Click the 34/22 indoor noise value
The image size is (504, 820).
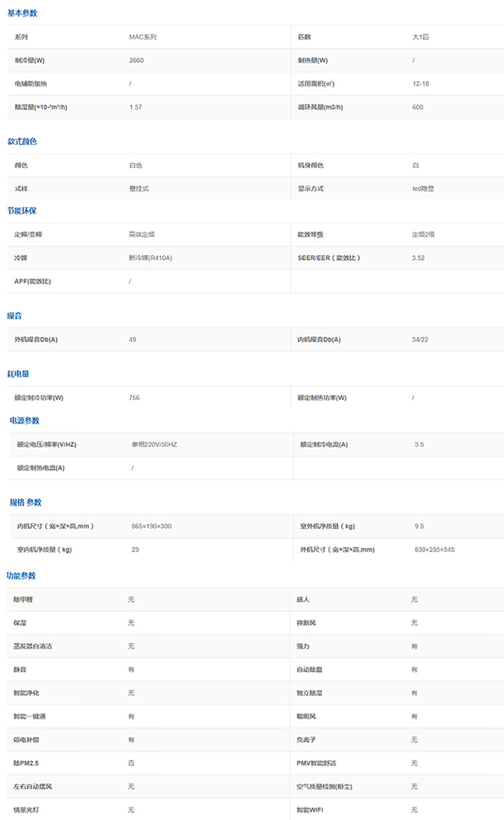click(x=419, y=339)
